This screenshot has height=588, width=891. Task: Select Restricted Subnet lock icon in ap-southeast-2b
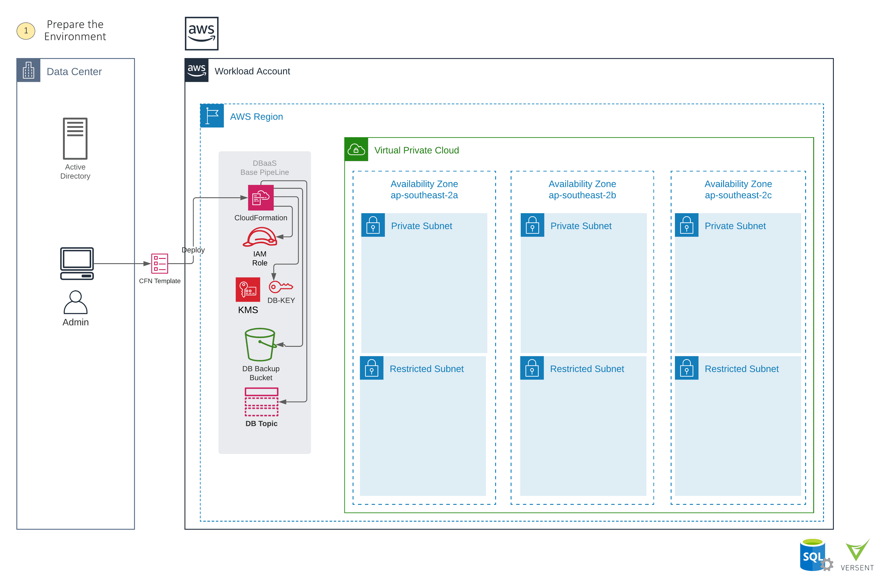[x=532, y=368]
